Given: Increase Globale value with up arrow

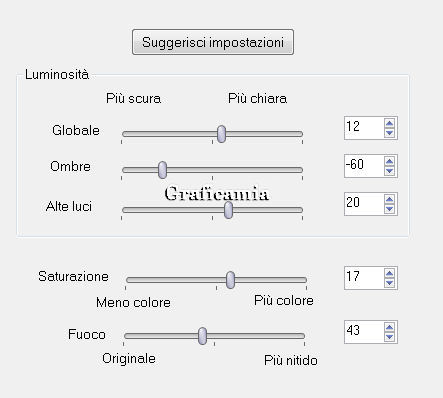Looking at the screenshot, I should 389,123.
